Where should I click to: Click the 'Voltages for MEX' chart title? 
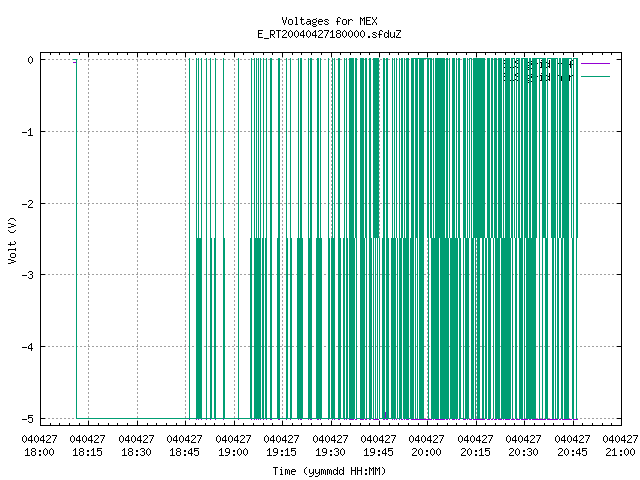click(x=329, y=21)
